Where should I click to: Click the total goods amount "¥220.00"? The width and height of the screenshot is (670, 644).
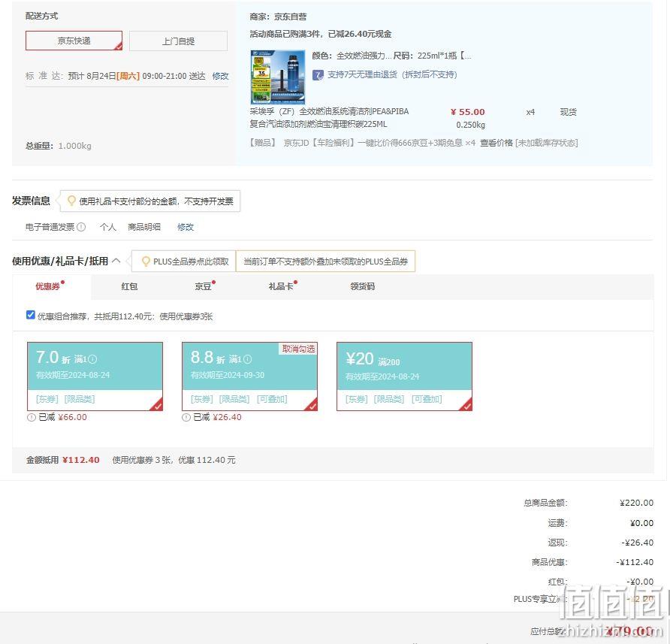coord(636,503)
